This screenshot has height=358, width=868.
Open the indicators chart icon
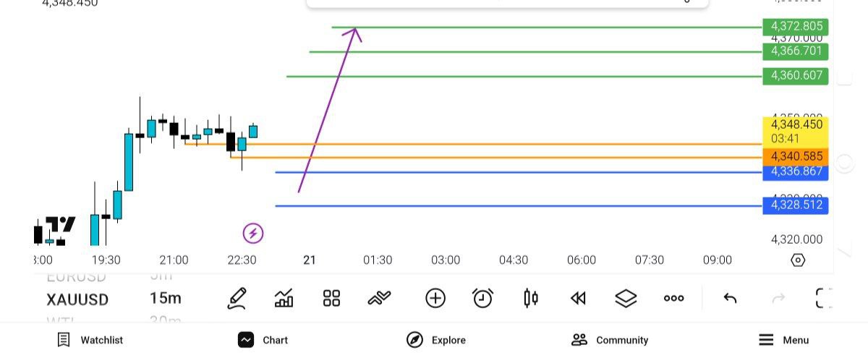click(284, 298)
